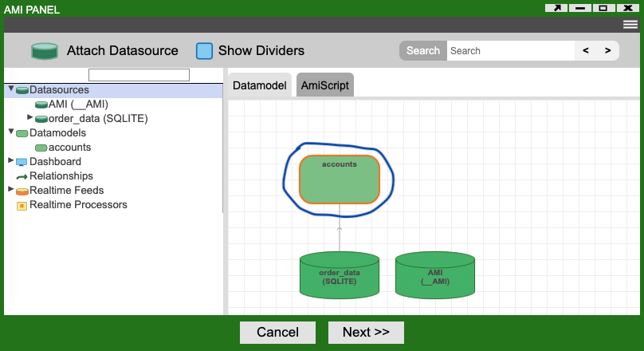
Task: Click the Search input field
Action: point(510,51)
